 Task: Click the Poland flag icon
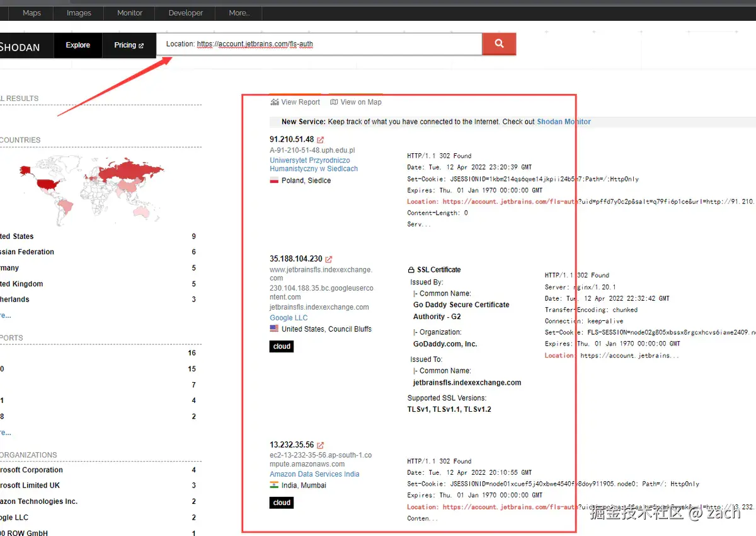274,181
